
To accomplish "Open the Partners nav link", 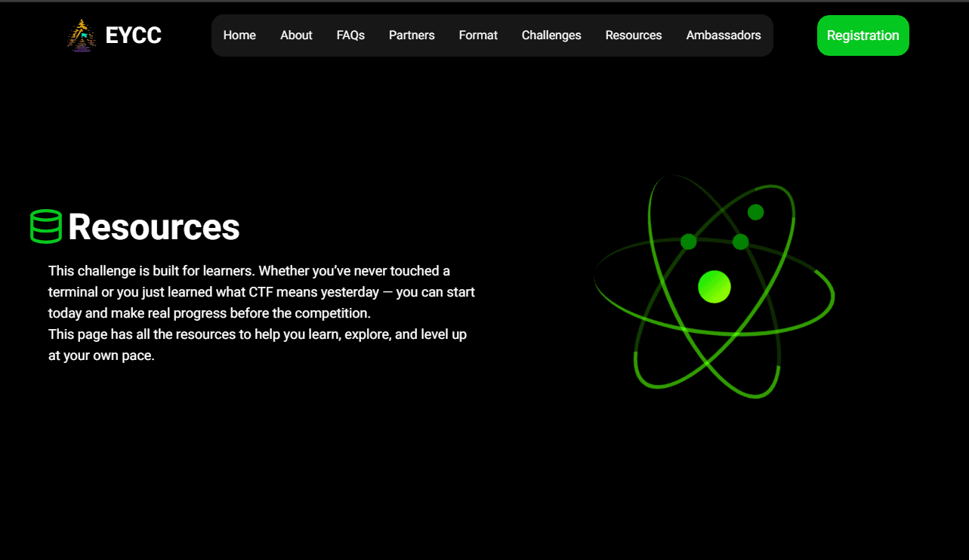I will (x=412, y=35).
